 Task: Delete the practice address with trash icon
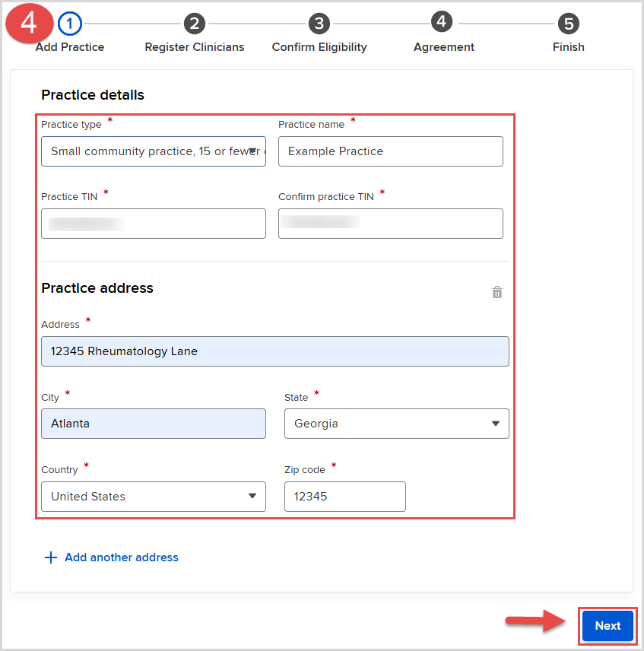pos(497,292)
